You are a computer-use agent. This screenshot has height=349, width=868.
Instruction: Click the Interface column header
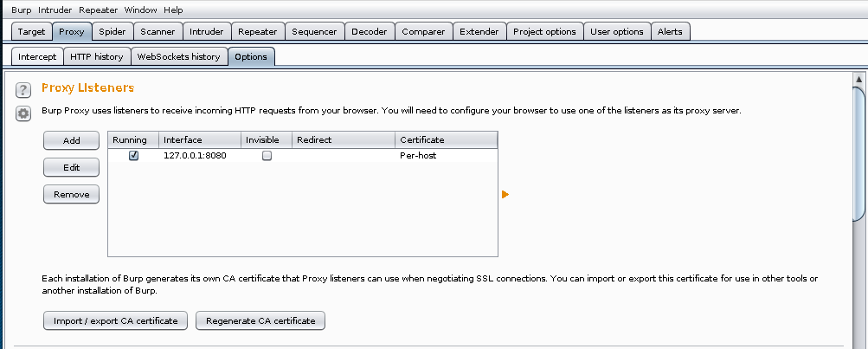coord(200,140)
